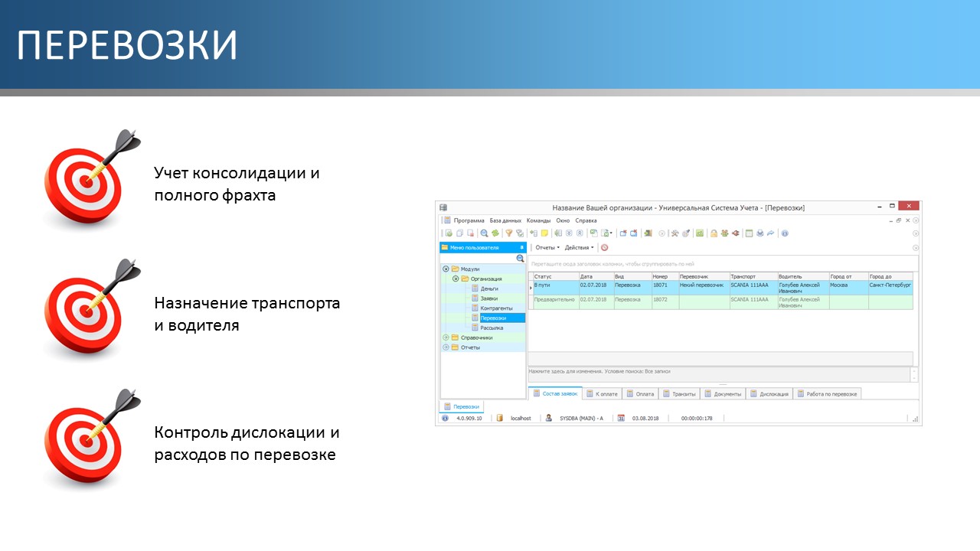Pin the Меню пользователя panel

(521, 248)
